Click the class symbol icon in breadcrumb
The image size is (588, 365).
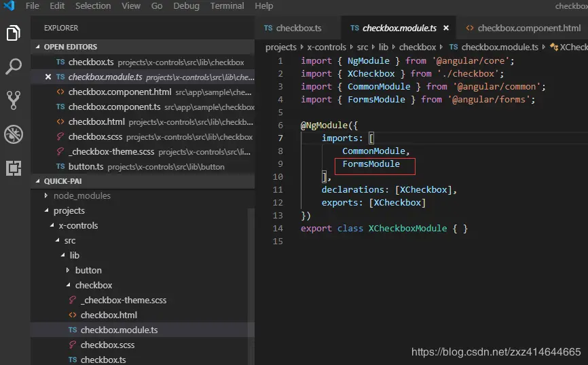click(x=554, y=47)
